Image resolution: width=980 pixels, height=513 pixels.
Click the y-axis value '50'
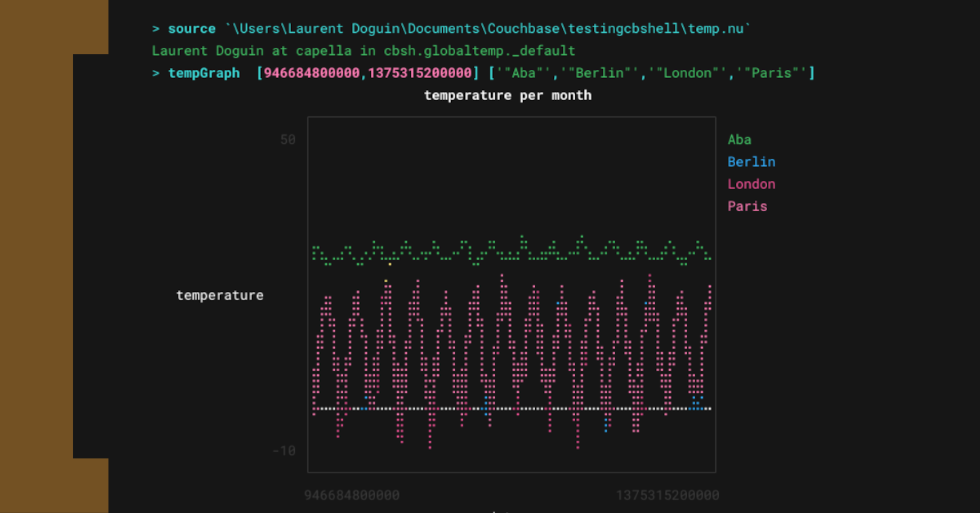click(x=288, y=140)
